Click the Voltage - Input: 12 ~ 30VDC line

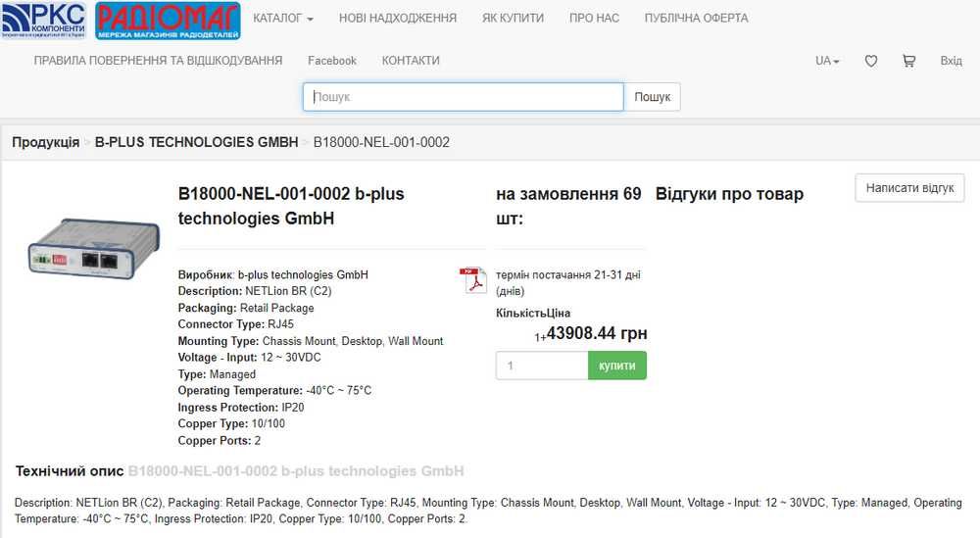tap(249, 358)
